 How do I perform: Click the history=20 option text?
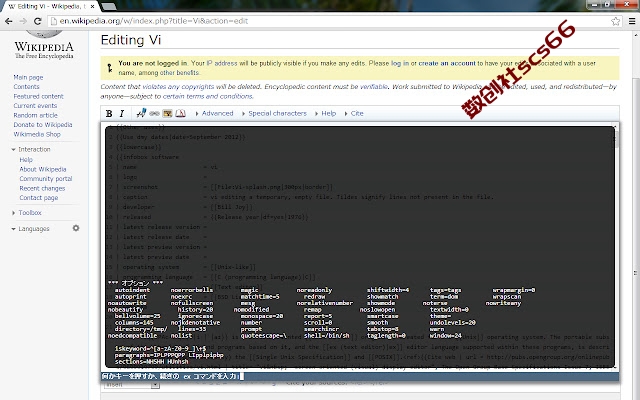coord(195,310)
